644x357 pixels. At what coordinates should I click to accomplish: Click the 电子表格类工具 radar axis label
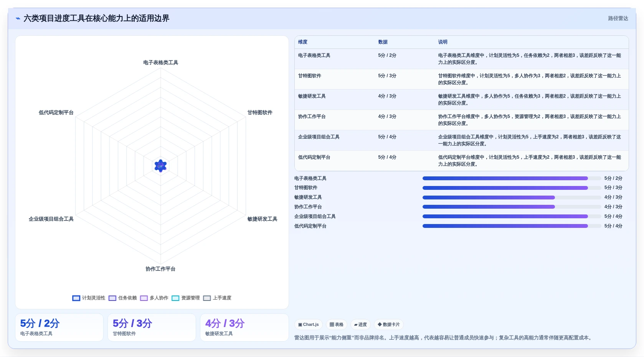(160, 63)
